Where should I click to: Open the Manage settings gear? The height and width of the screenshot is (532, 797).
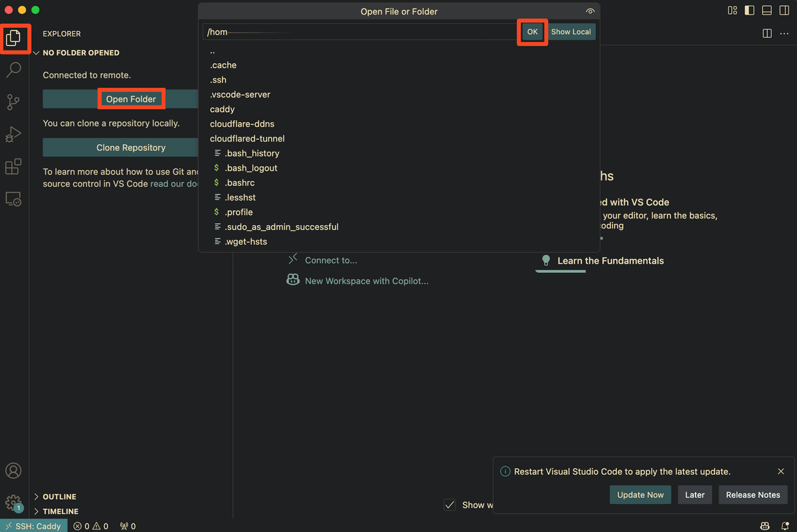(x=14, y=502)
